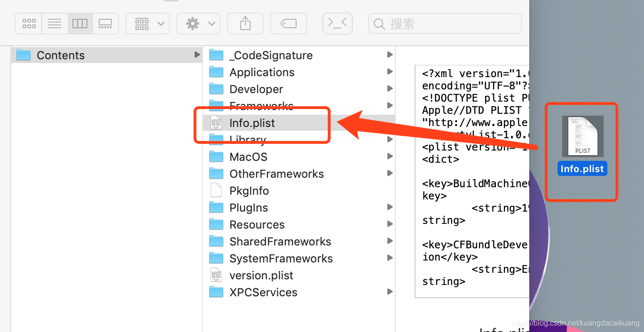Select the MacOS folder
Viewport: 644px width, 332px height.
[299, 157]
